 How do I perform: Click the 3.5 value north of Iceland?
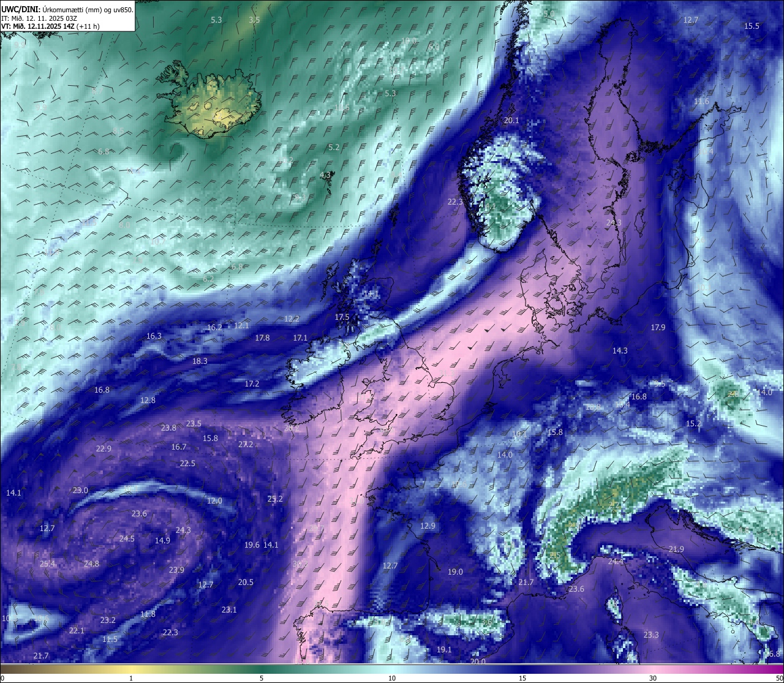[x=254, y=20]
